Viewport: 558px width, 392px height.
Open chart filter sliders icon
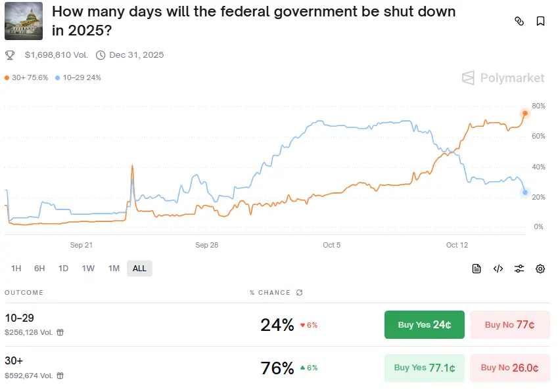click(519, 269)
